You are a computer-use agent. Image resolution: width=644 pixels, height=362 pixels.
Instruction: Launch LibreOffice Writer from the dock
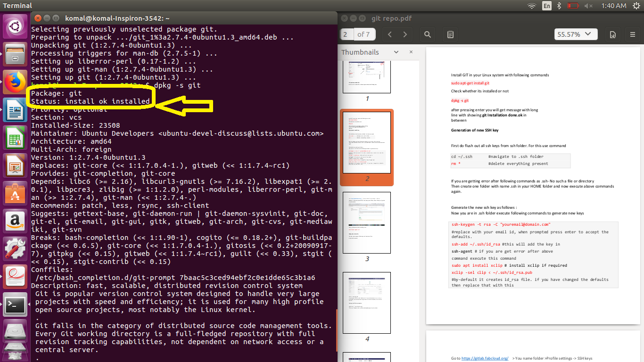point(15,110)
